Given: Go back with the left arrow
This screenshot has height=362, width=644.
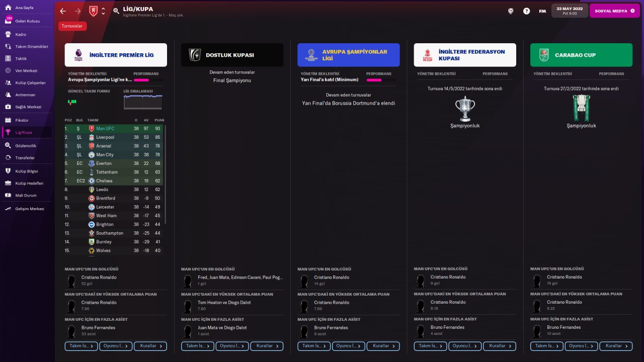Looking at the screenshot, I should coord(63,11).
